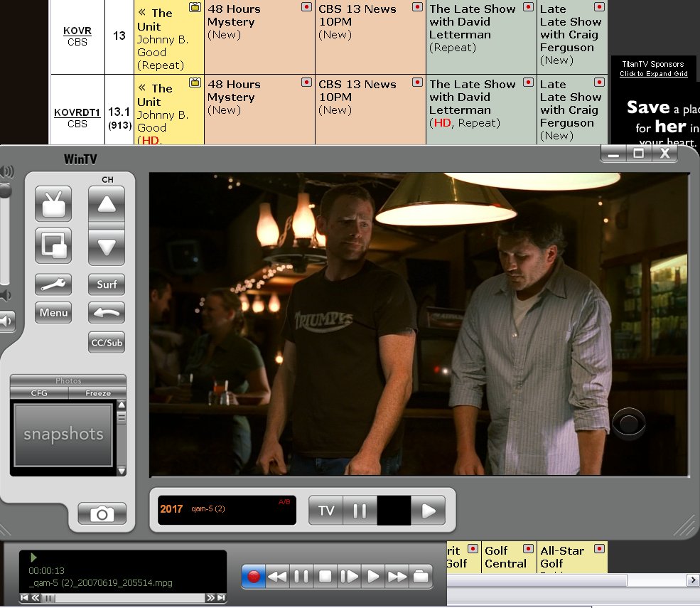Close the WinTV window
Screen dimensions: 700x608
point(664,154)
